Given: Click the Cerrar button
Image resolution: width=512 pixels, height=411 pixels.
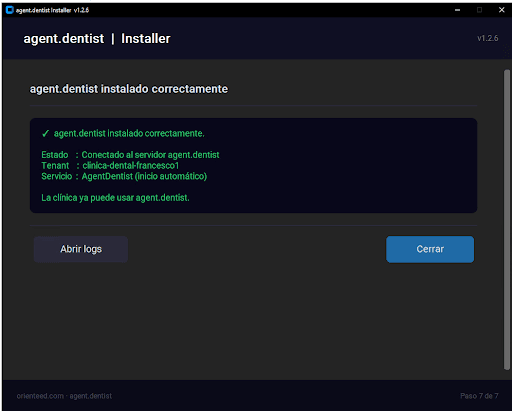Looking at the screenshot, I should (x=430, y=249).
